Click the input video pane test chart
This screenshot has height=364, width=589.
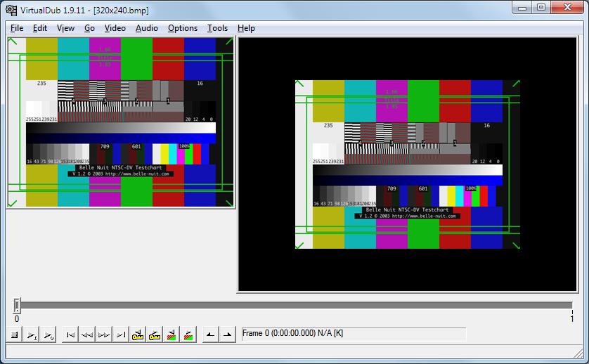coord(121,122)
